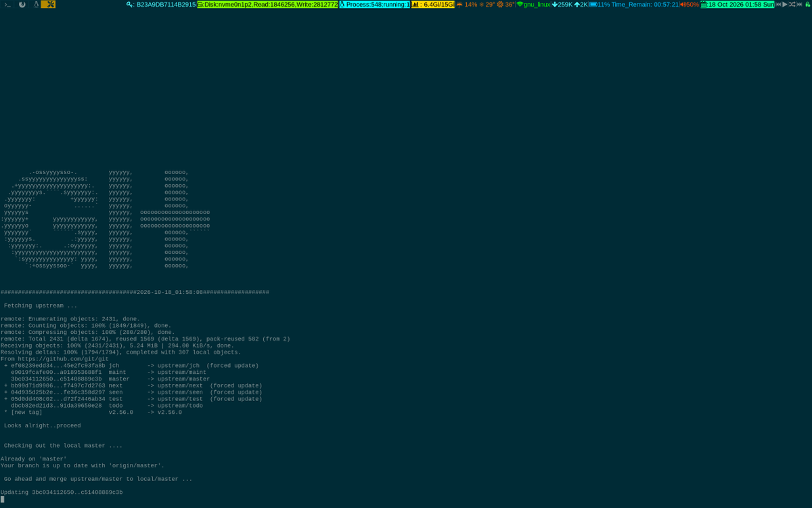This screenshot has height=508, width=812.
Task: Toggle shuffle in the media controls
Action: (792, 4)
